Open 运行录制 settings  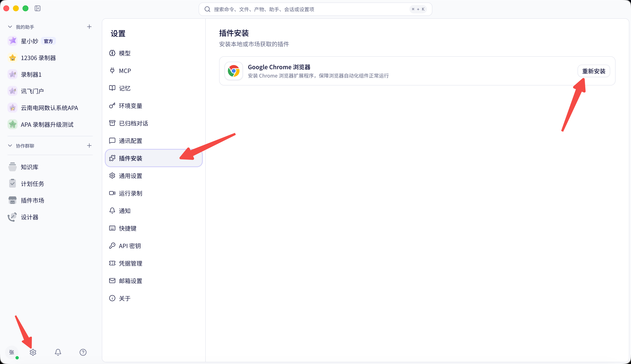click(154, 193)
